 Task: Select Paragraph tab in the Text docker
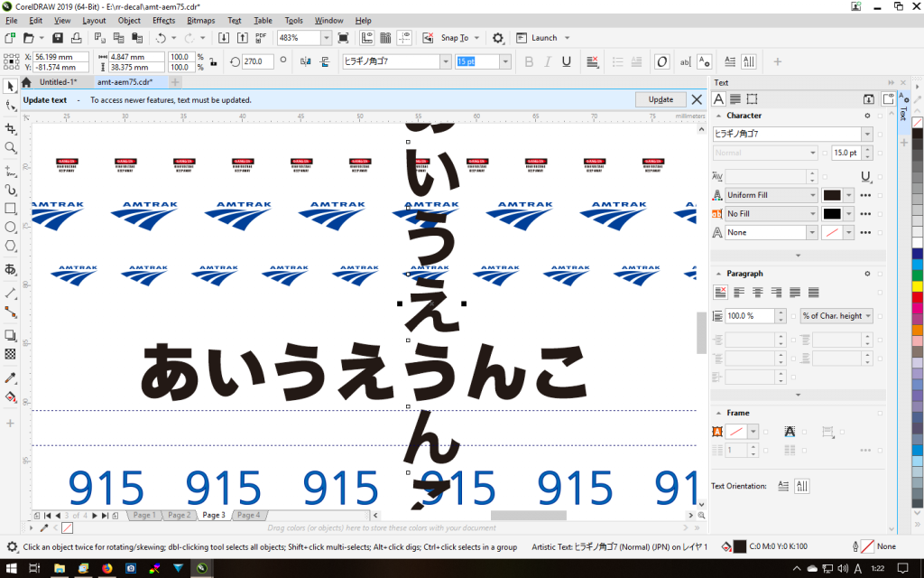[735, 98]
